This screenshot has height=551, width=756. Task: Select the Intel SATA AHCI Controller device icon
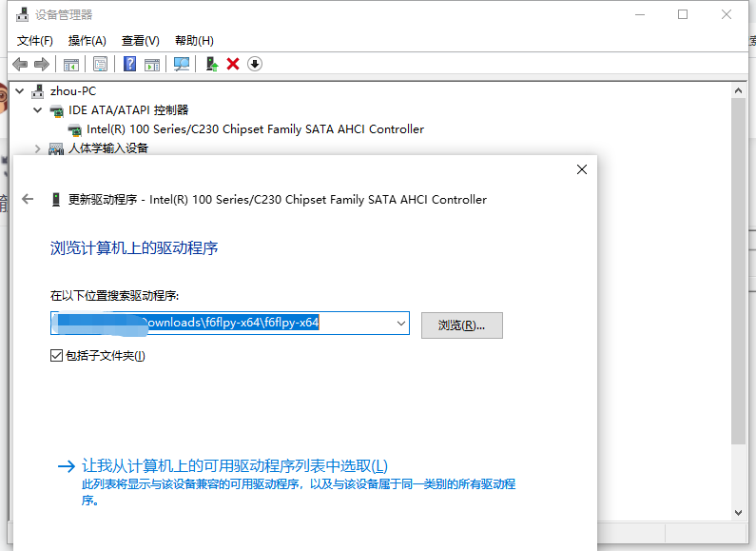pyautogui.click(x=75, y=129)
